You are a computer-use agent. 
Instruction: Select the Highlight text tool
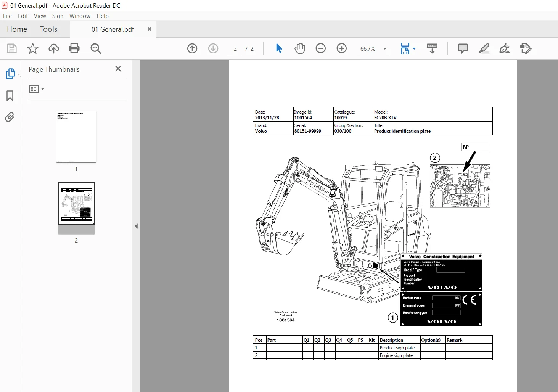[484, 48]
